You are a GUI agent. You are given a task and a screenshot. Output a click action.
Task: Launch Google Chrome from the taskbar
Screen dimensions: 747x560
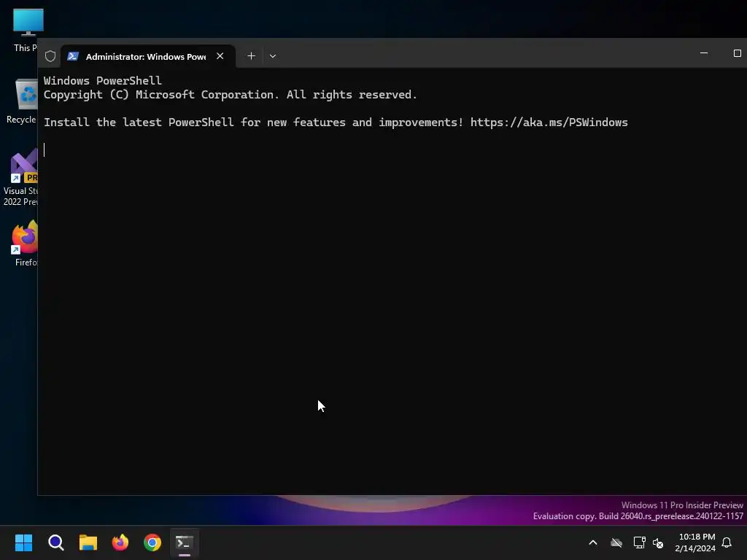click(152, 542)
